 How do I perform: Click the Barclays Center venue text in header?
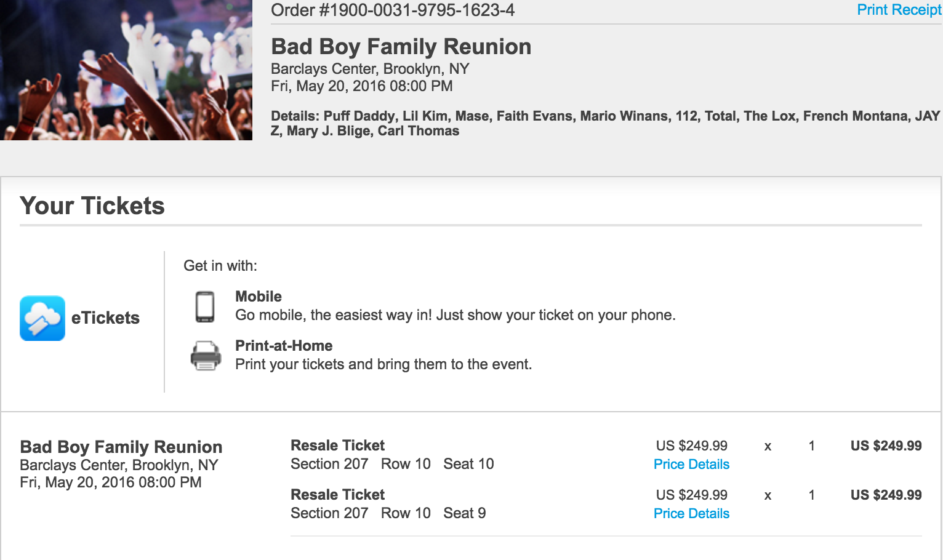click(x=370, y=69)
